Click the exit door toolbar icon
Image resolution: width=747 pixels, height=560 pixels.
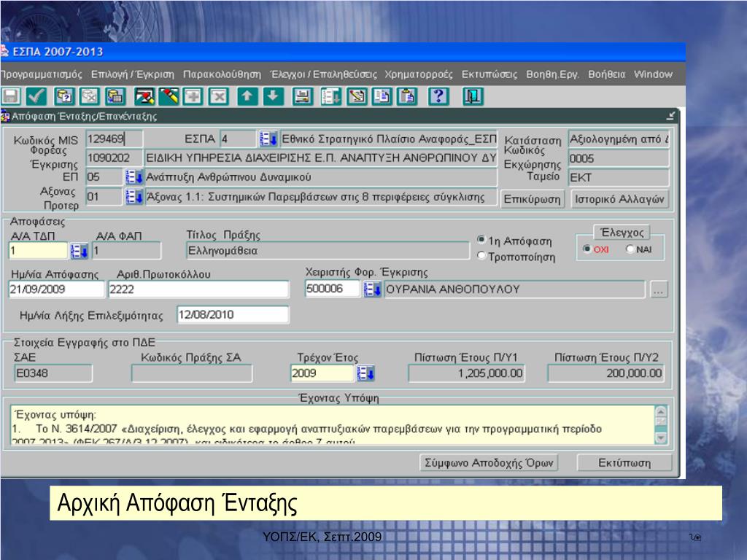click(x=473, y=97)
